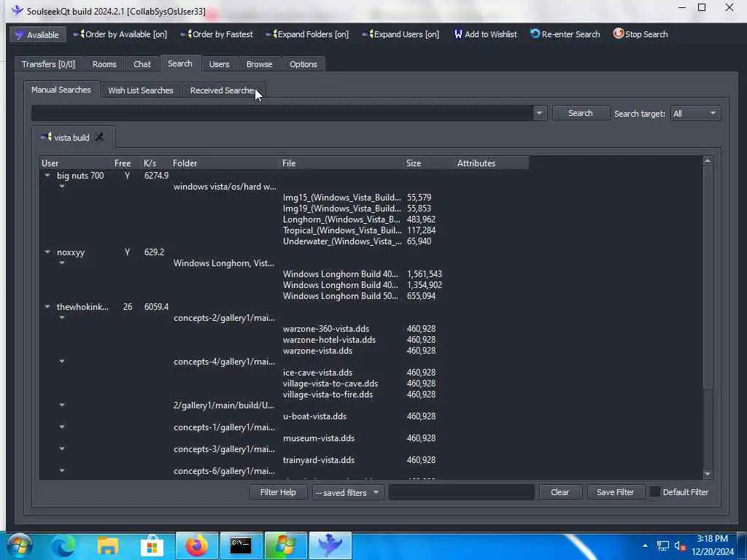Select file Underwater_(Windows_Vista_...

pyautogui.click(x=341, y=241)
